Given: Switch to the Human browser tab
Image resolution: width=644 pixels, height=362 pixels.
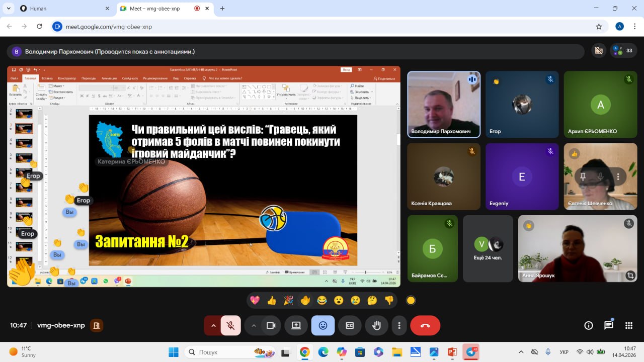Looking at the screenshot, I should click(60, 9).
